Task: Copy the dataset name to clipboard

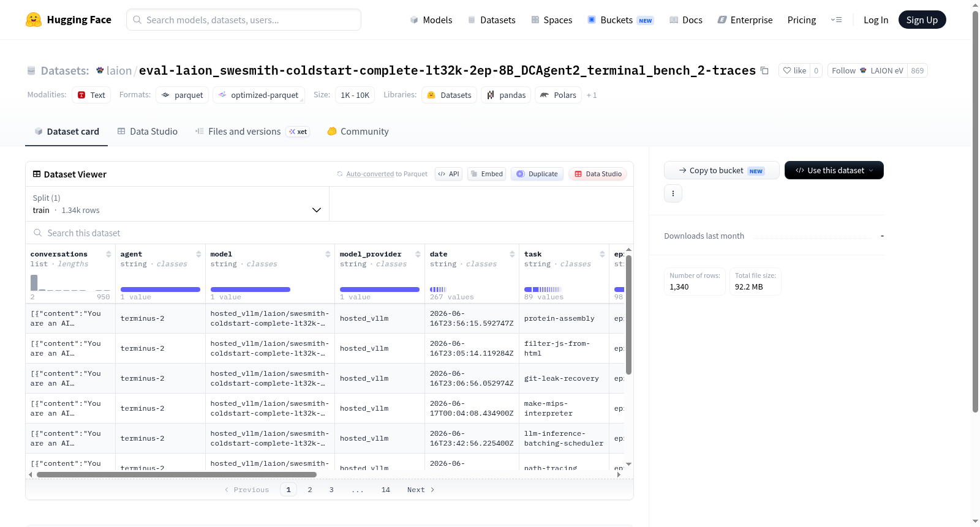Action: (x=764, y=70)
